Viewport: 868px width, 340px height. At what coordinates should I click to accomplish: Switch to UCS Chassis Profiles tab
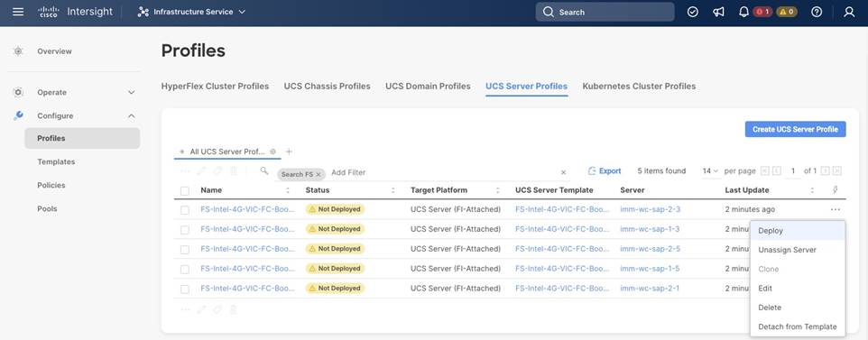click(328, 87)
